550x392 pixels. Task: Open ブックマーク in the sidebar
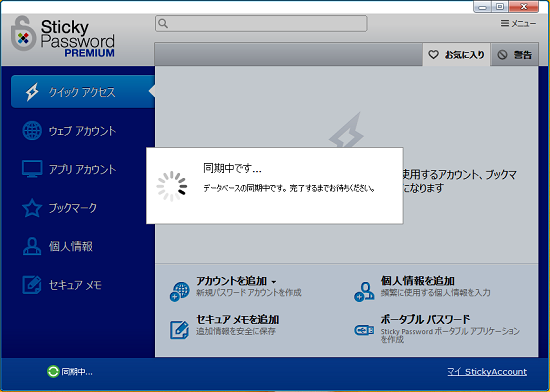(x=73, y=208)
